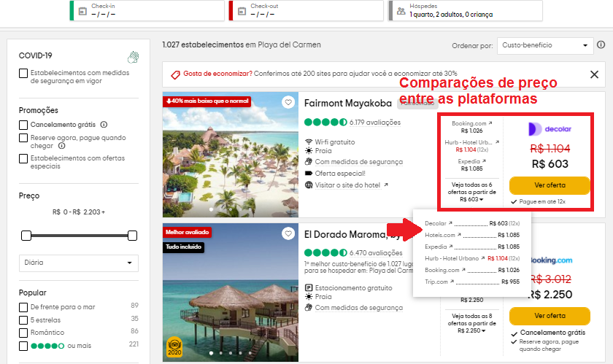This screenshot has width=613, height=364.
Task: Click the price range slider track
Action: pos(80,236)
